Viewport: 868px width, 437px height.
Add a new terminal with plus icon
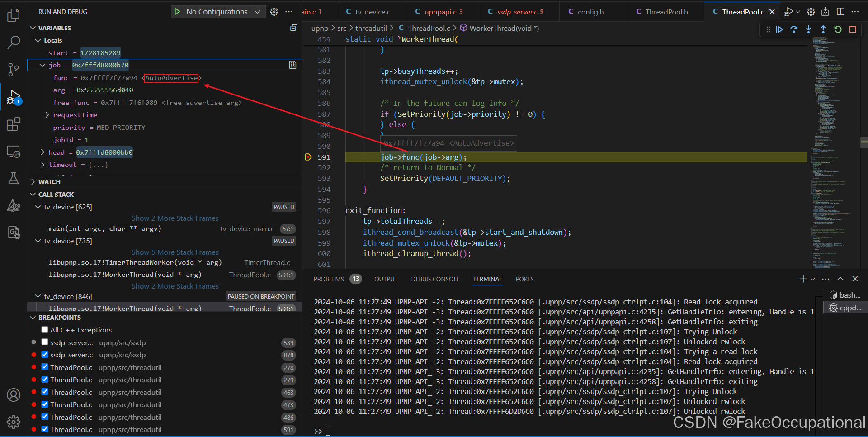(x=803, y=279)
